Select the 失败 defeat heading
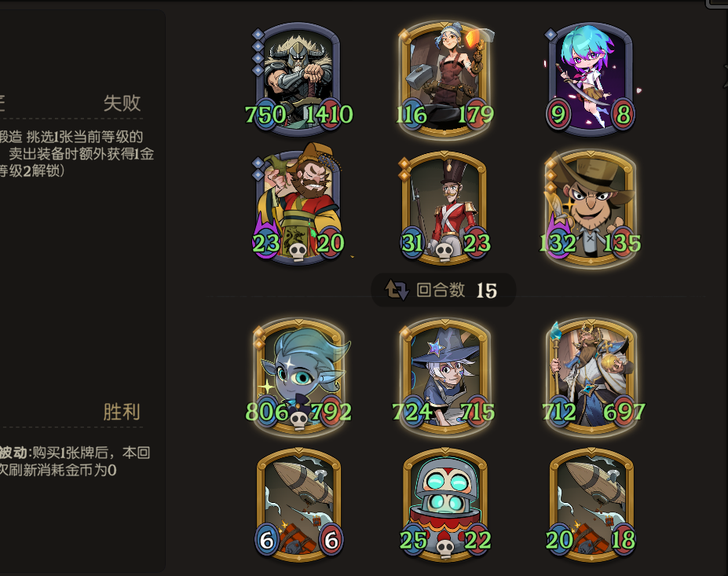Image resolution: width=728 pixels, height=576 pixels. tap(122, 103)
